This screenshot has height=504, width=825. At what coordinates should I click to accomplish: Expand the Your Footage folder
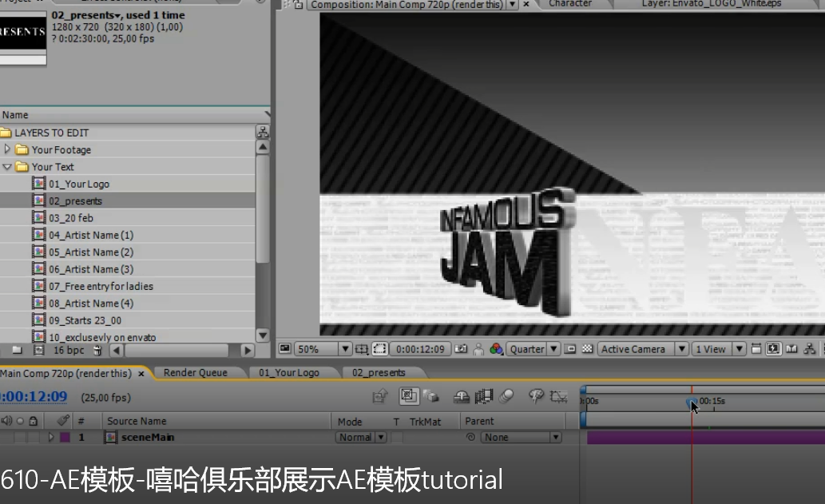point(7,149)
